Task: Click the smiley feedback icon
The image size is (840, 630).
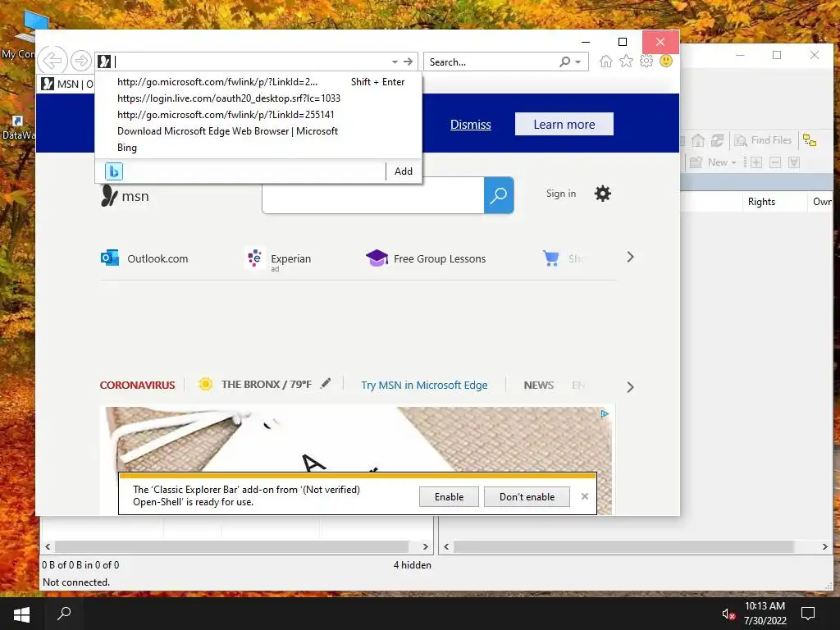Action: [x=666, y=61]
